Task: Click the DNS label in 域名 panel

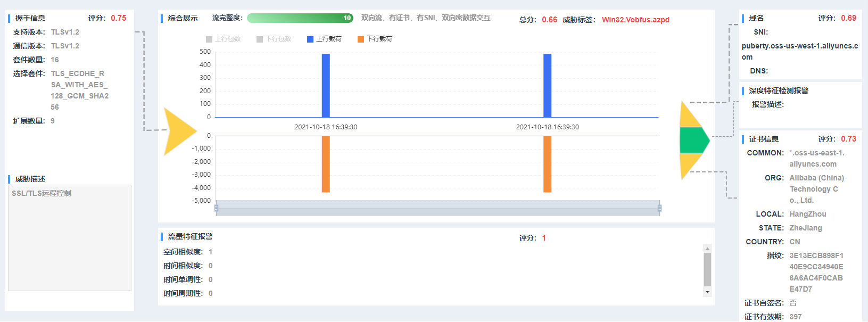Action: (x=759, y=71)
